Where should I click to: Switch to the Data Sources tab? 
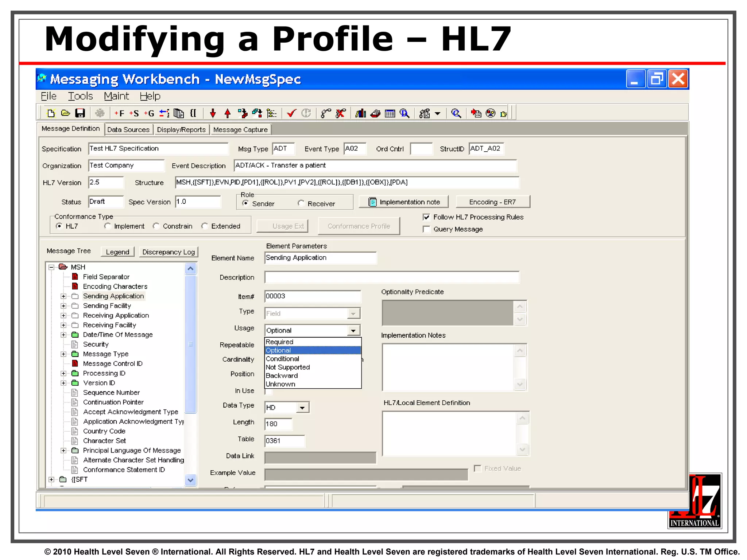tap(128, 129)
